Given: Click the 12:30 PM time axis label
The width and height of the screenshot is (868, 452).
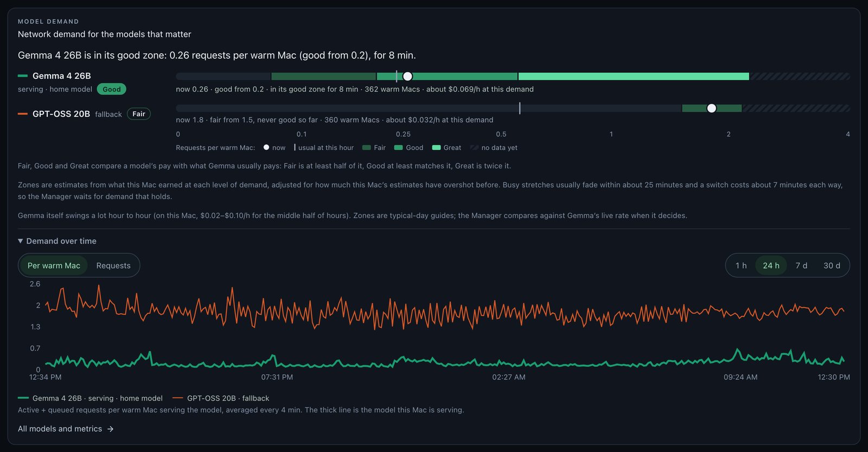Looking at the screenshot, I should tap(834, 377).
